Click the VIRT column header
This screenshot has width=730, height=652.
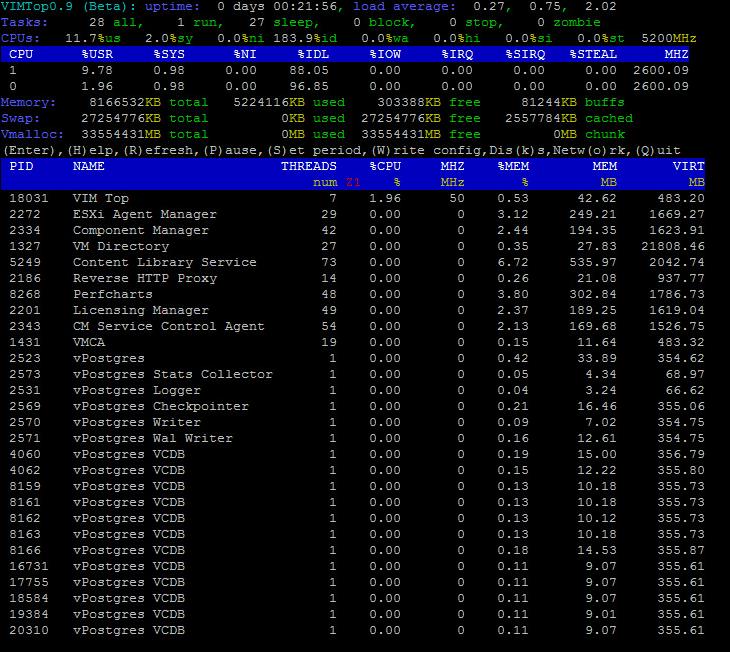coord(689,166)
